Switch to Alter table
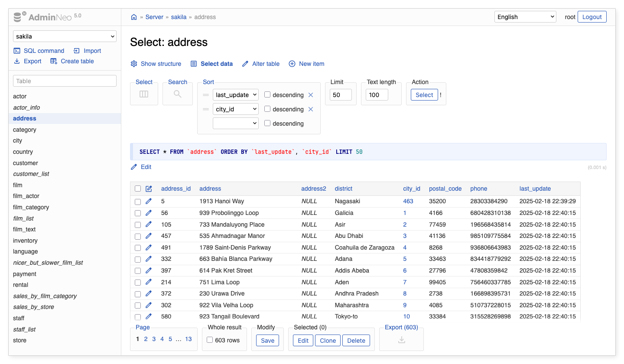This screenshot has width=624, height=364. tap(260, 64)
